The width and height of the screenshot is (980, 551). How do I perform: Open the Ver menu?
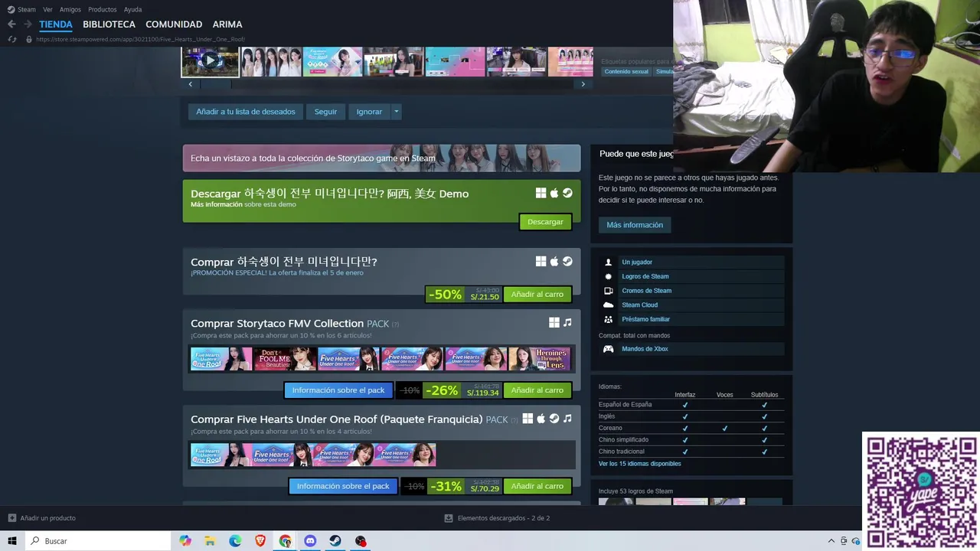pos(47,9)
